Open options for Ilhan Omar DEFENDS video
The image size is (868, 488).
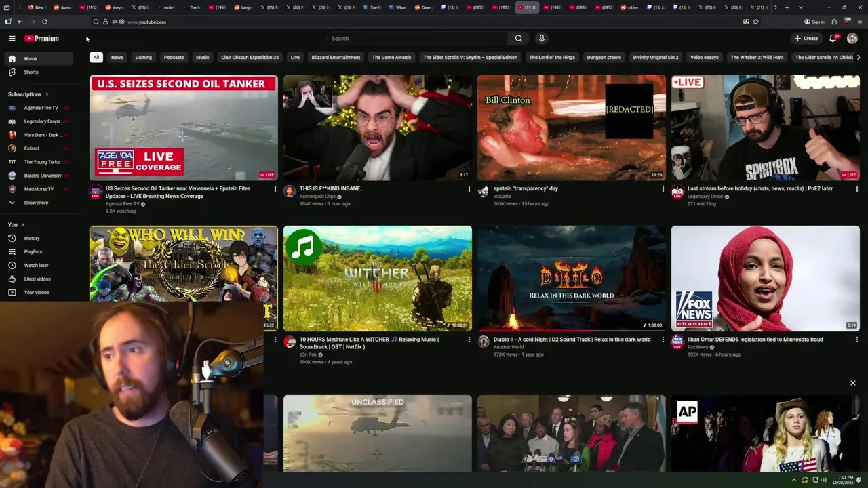coord(857,340)
